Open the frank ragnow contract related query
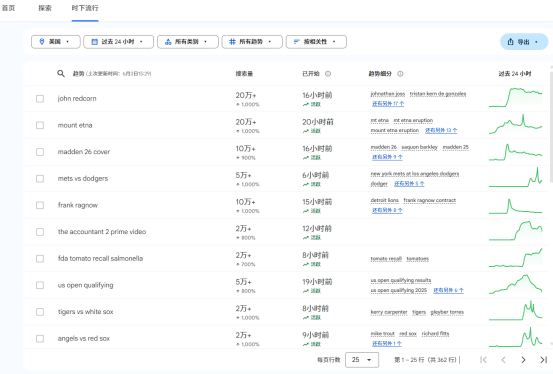 [430, 200]
